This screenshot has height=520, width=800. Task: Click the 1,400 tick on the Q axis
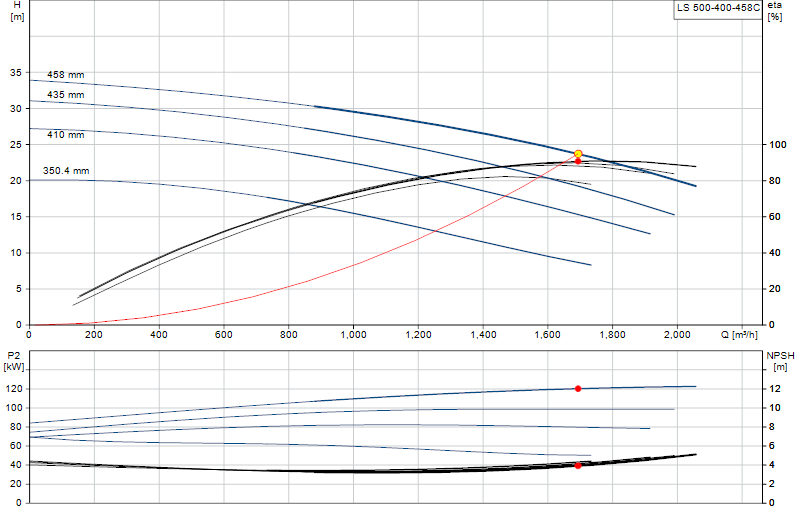click(x=483, y=335)
